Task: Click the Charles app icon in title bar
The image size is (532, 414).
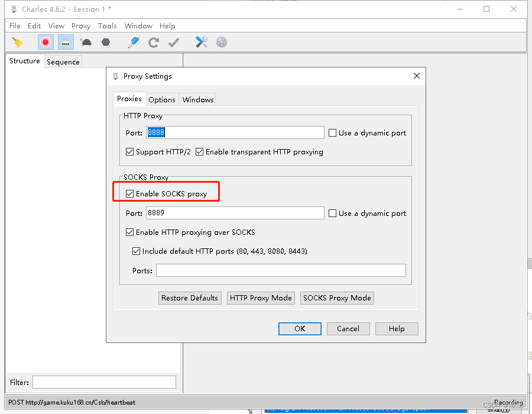Action: point(14,9)
